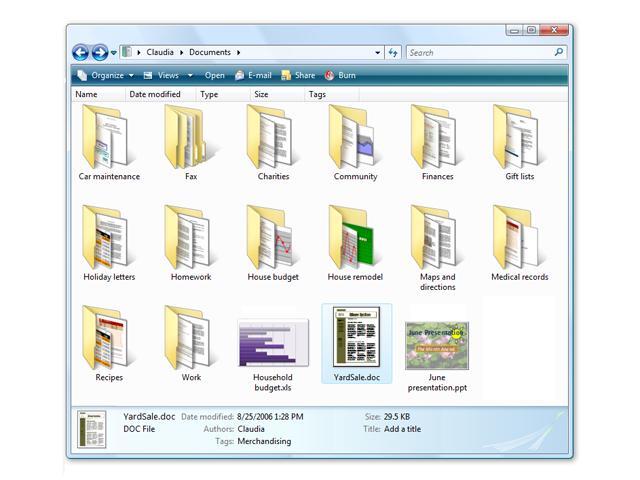Open the Views dropdown menu
This screenshot has height=480, width=640.
[166, 75]
